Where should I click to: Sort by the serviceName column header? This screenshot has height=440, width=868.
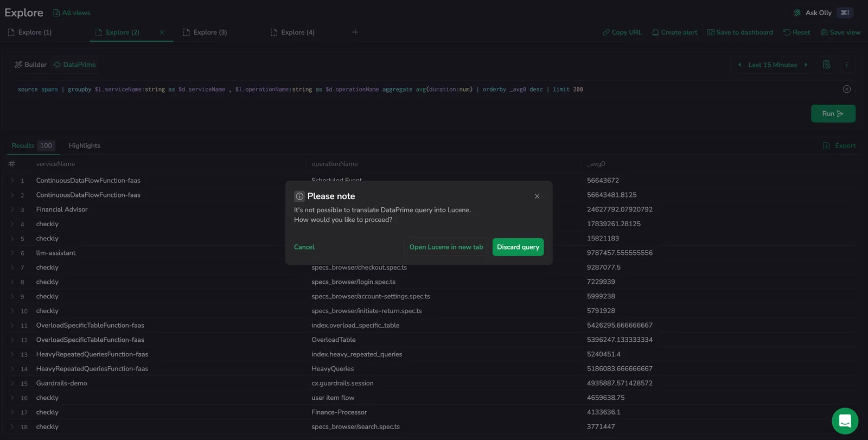pos(55,164)
